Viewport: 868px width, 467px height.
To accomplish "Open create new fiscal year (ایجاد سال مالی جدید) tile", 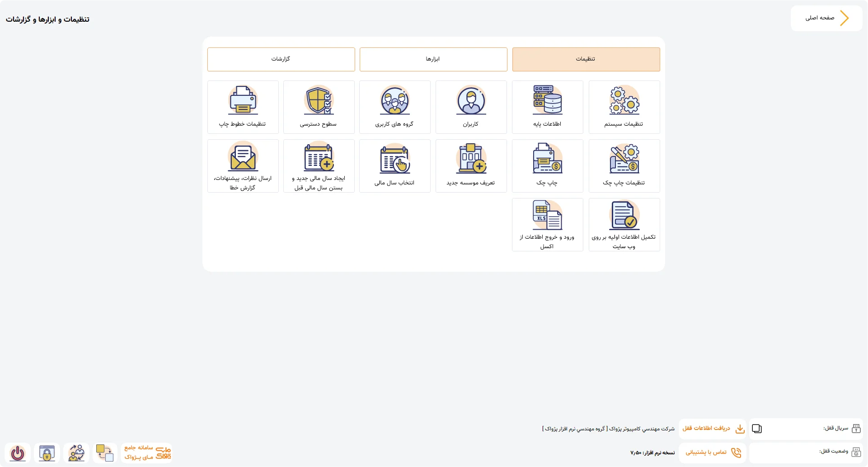I will [319, 166].
